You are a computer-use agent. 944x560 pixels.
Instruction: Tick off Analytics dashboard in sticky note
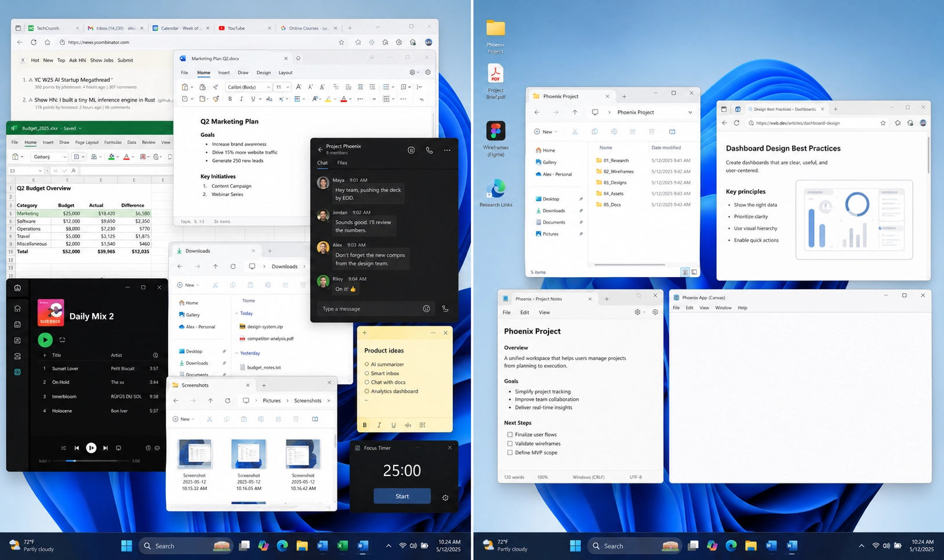pyautogui.click(x=366, y=391)
